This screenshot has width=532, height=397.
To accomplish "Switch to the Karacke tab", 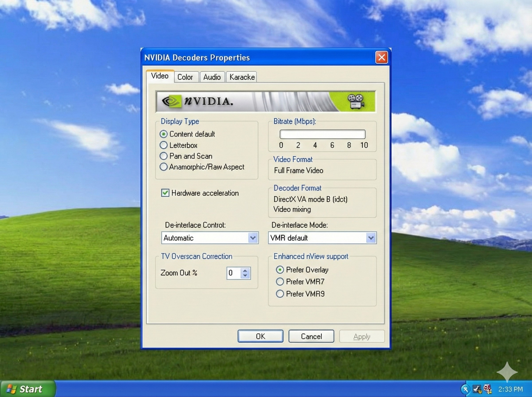I will (241, 77).
